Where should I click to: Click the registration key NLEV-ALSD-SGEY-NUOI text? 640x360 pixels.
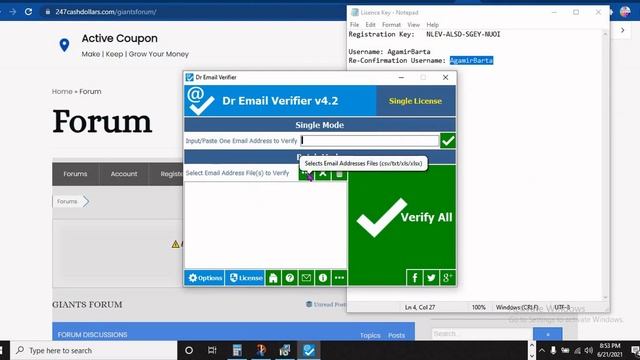(463, 34)
